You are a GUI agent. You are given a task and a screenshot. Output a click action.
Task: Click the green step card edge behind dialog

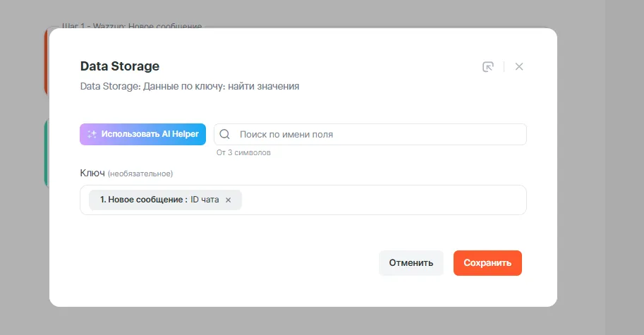(x=46, y=155)
